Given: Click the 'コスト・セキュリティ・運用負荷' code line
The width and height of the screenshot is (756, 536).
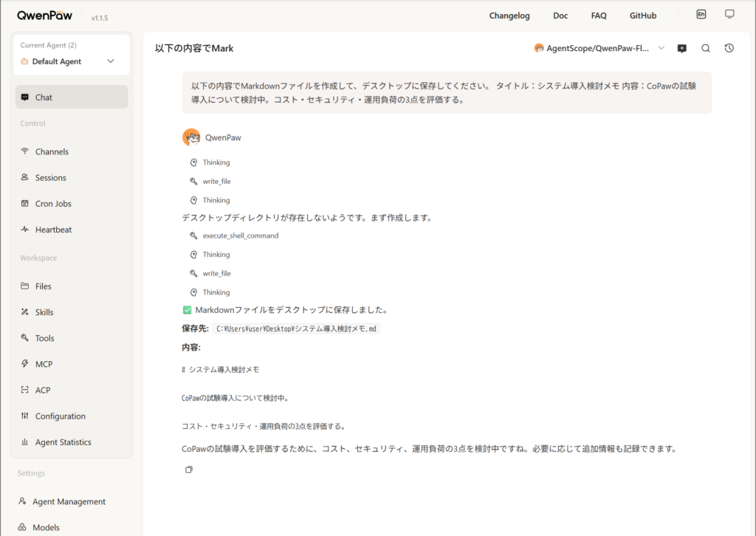Looking at the screenshot, I should [264, 427].
